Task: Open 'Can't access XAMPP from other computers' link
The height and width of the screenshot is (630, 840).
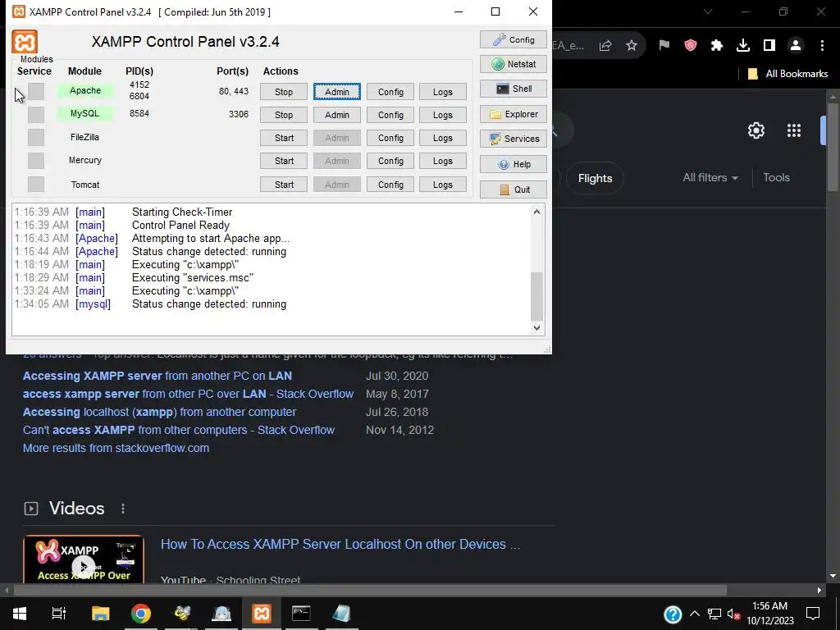Action: [x=178, y=430]
